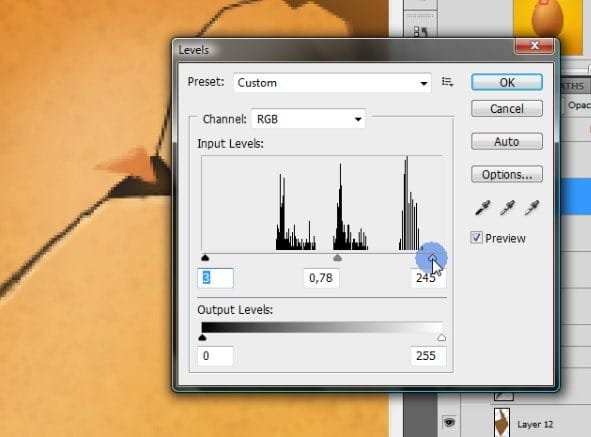Select the black point eyedropper
This screenshot has width=591, height=437.
[x=482, y=207]
